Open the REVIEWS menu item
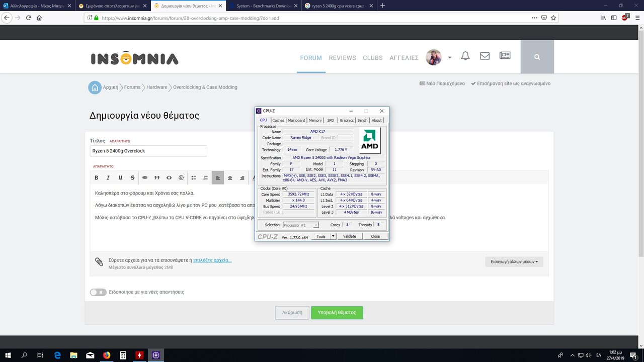Image resolution: width=644 pixels, height=362 pixels. pos(342,58)
